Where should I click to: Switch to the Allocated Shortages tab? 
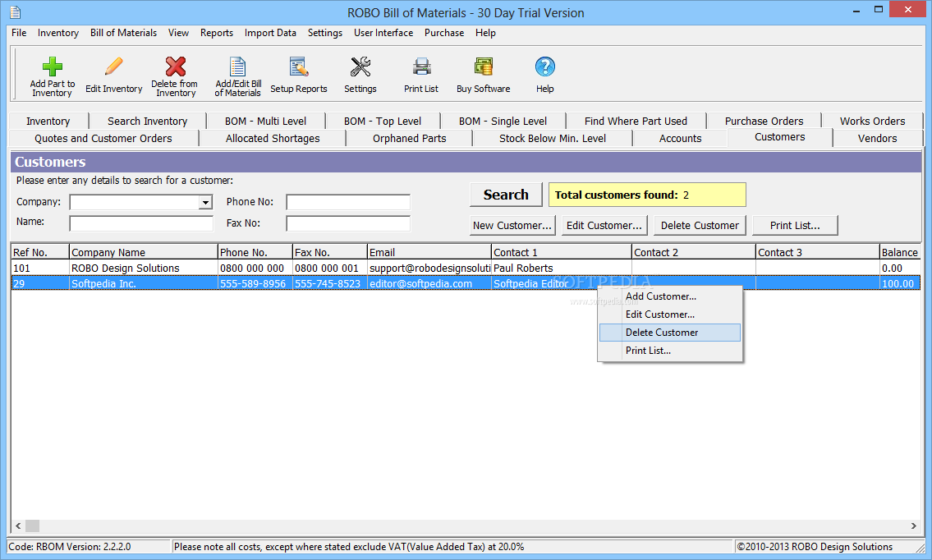[273, 139]
